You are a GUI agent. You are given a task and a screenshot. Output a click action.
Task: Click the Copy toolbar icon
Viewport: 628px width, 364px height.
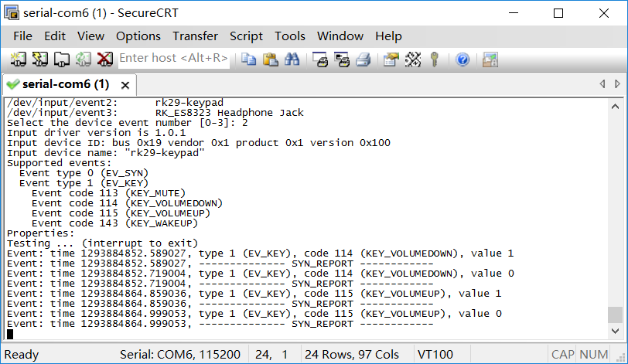click(x=249, y=60)
